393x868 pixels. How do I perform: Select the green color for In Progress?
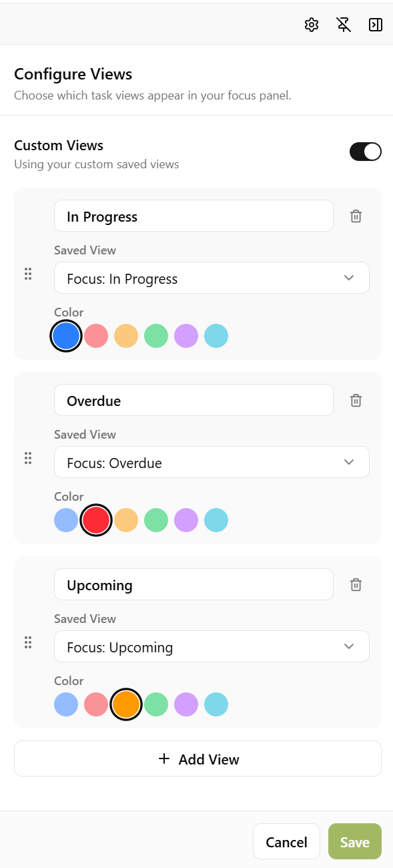156,336
